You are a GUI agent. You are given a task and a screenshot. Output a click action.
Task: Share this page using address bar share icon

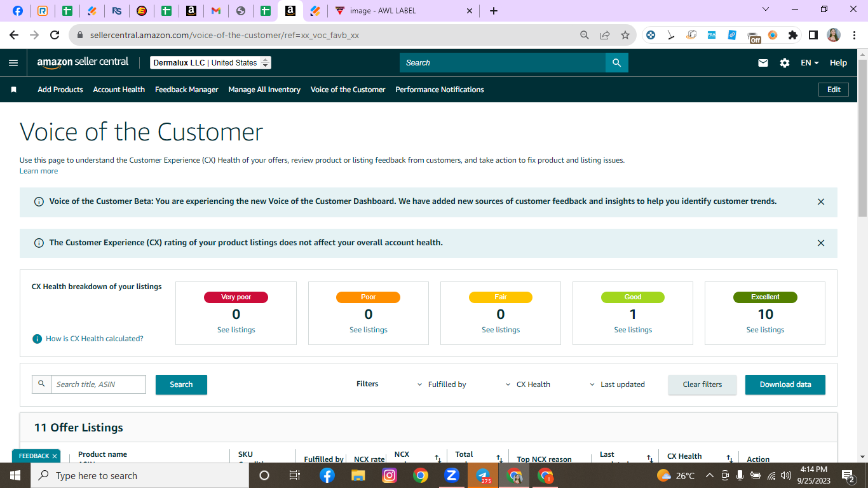605,36
